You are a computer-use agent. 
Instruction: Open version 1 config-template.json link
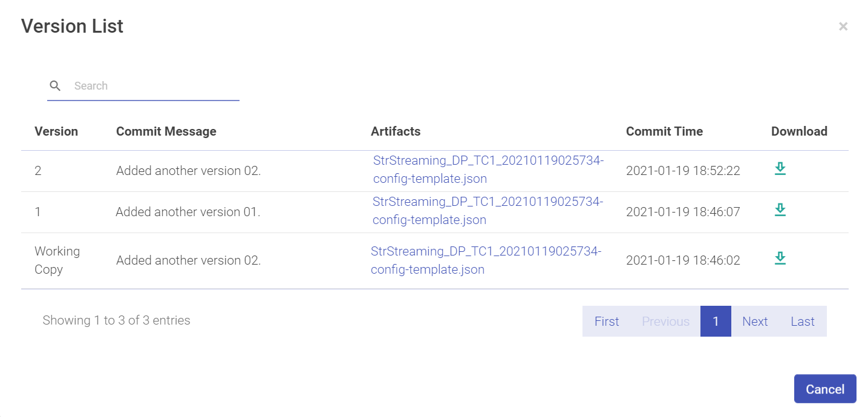point(488,211)
